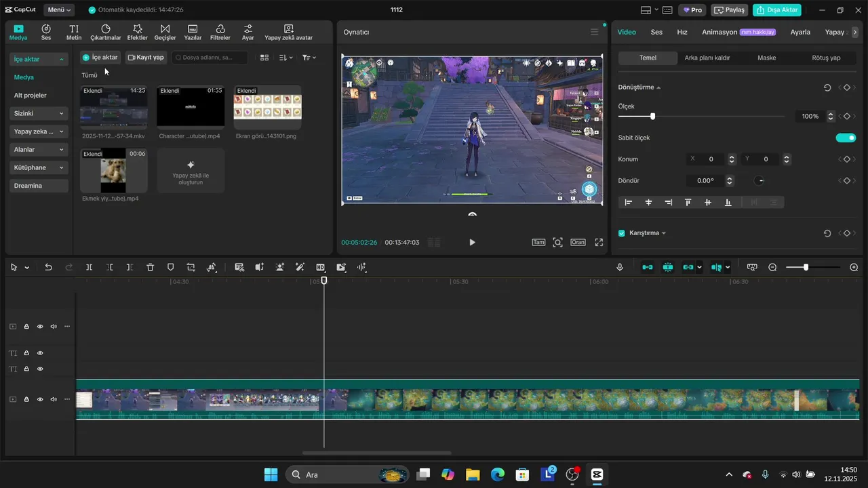
Task: Open the Metin text tab
Action: coord(74,33)
